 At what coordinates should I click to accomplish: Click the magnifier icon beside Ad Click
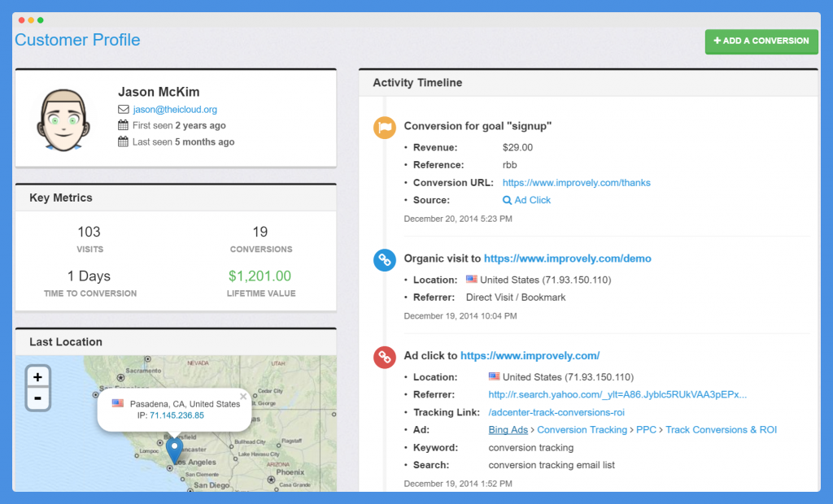coord(508,200)
